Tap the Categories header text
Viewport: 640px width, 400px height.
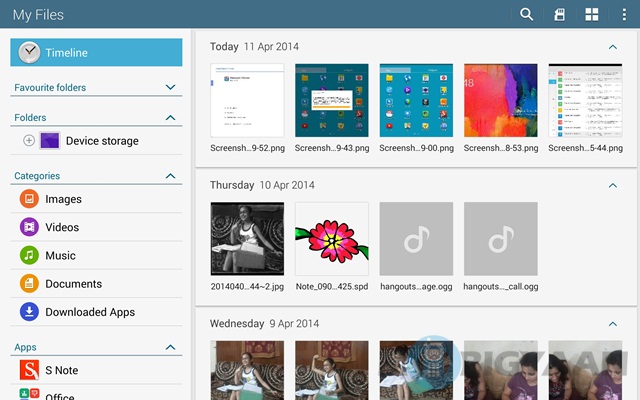click(37, 176)
